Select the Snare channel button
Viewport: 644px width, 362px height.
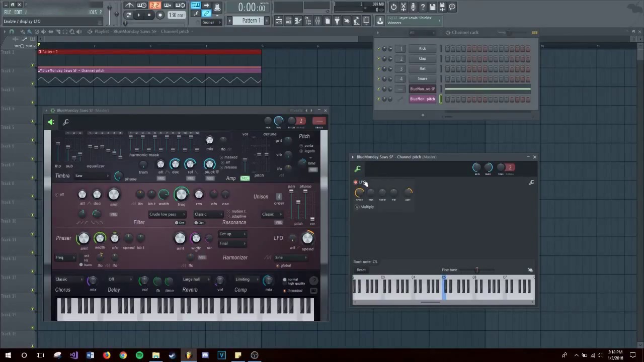click(422, 79)
